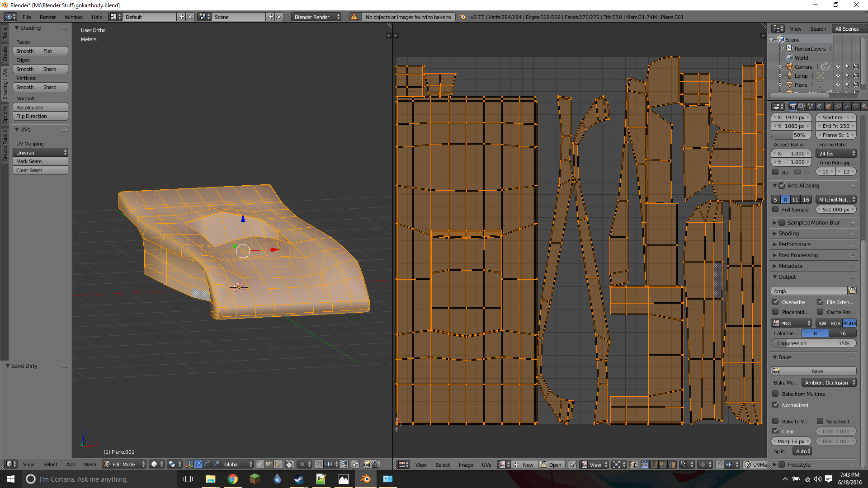
Task: Open Mesh menu in 3D view
Action: [90, 464]
